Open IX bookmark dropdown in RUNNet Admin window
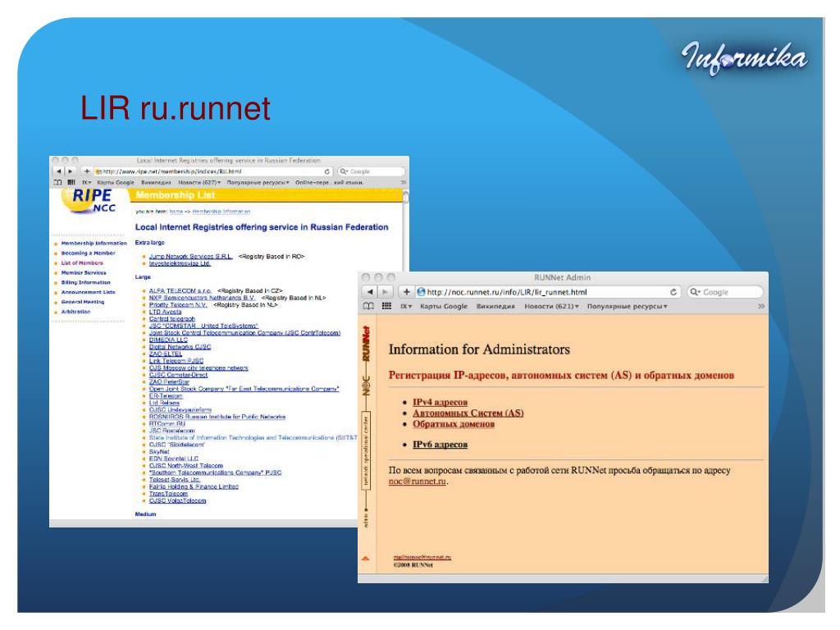 [x=406, y=306]
